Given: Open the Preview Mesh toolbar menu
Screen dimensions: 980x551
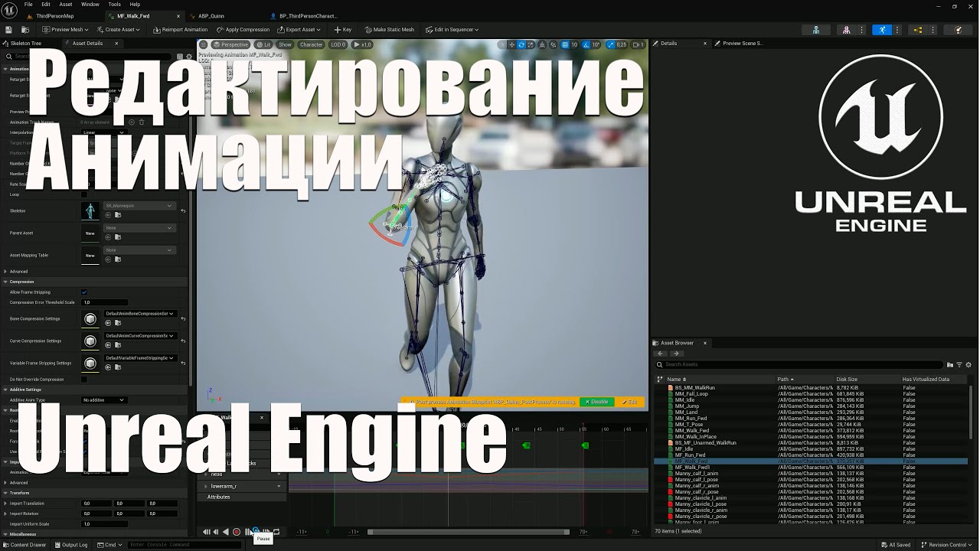Looking at the screenshot, I should click(x=67, y=30).
